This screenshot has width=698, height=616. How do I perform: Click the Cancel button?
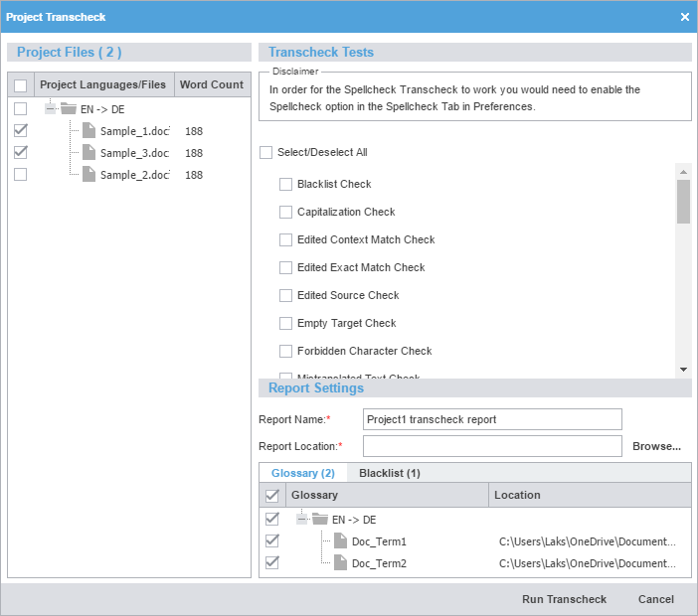point(655,599)
